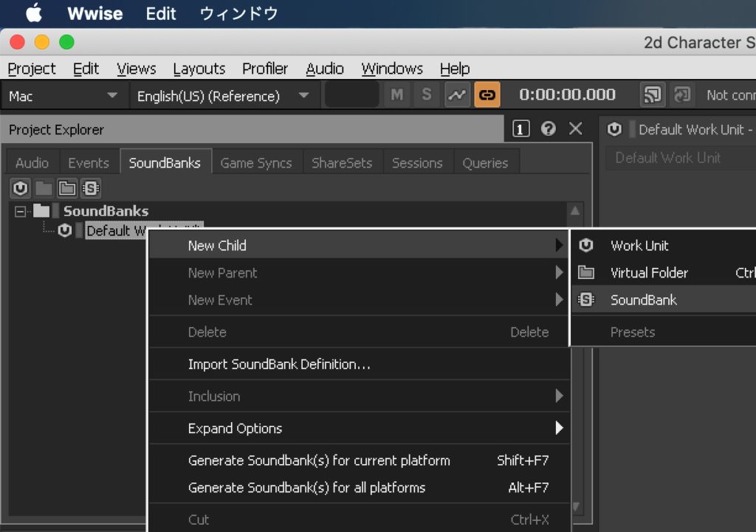This screenshot has width=756, height=532.
Task: Click the new Work Unit toolbar icon
Action: point(20,188)
